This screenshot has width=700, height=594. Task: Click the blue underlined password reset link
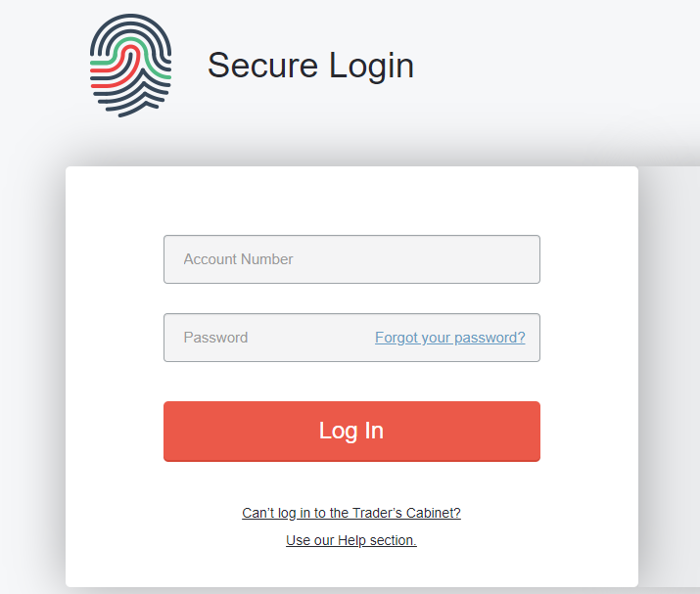click(x=449, y=338)
